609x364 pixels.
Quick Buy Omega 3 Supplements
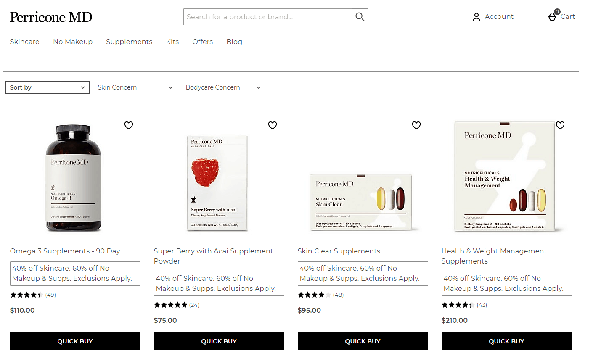(x=75, y=341)
